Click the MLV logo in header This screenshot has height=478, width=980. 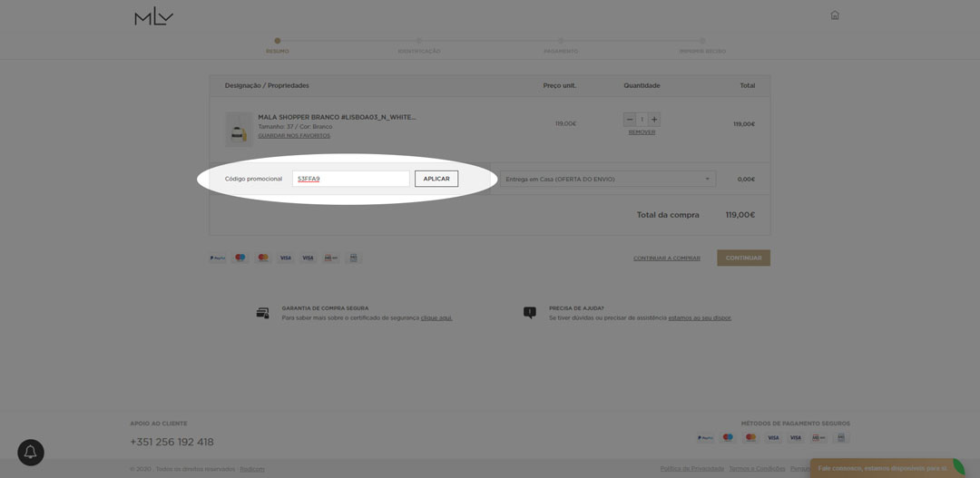[153, 16]
